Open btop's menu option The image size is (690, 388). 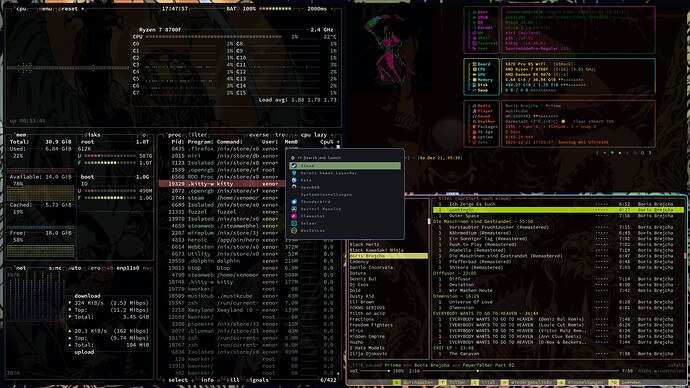(45, 8)
